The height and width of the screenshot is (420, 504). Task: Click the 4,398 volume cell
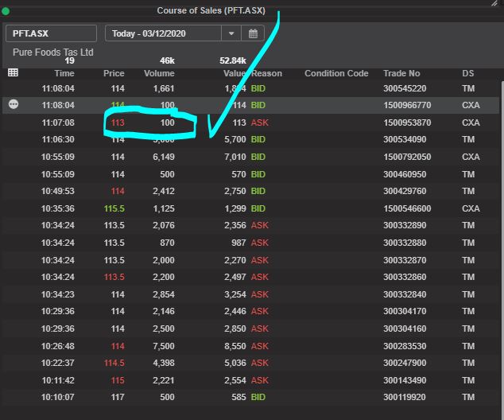[x=164, y=363]
